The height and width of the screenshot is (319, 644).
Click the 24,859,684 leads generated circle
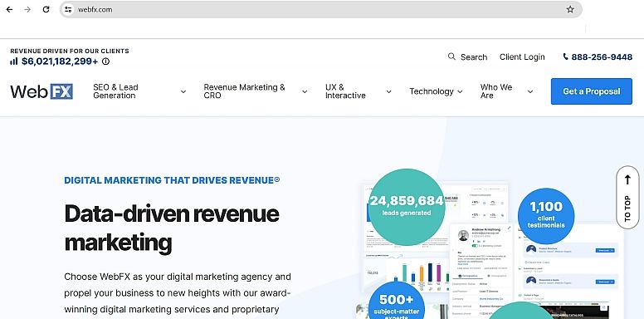click(x=407, y=207)
